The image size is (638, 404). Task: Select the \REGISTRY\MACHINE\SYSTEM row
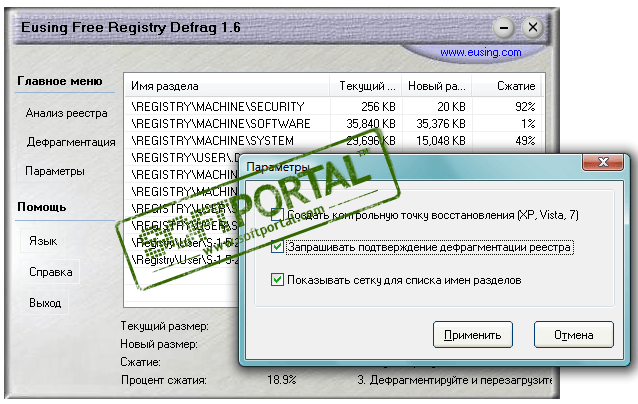coord(333,141)
